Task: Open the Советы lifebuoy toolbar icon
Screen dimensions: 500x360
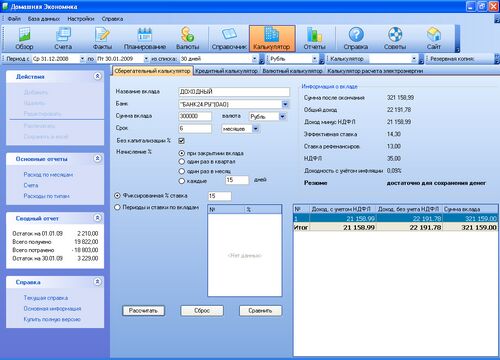Action: click(x=395, y=39)
